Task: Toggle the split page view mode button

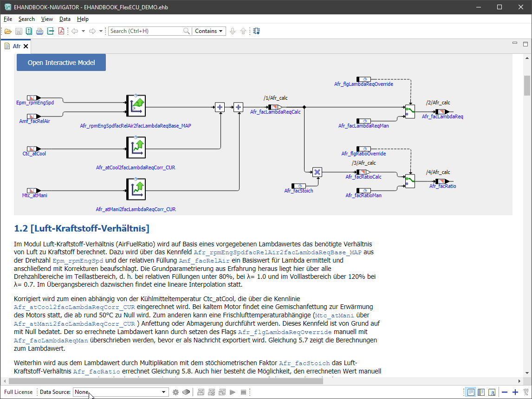Action: 481,392
